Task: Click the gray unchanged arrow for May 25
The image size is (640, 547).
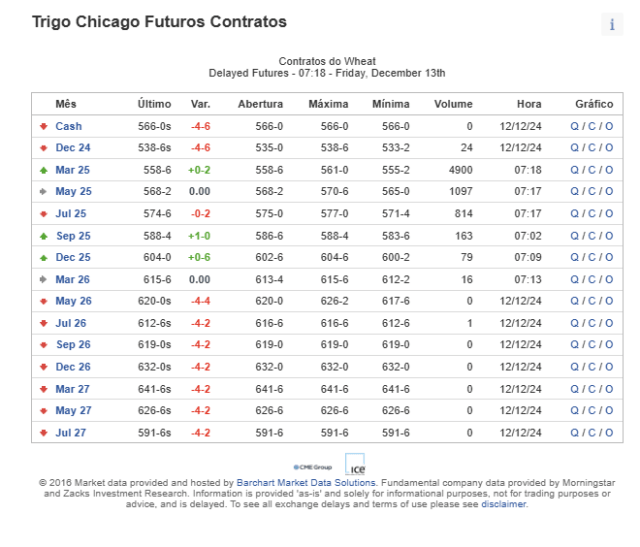Action: [43, 191]
